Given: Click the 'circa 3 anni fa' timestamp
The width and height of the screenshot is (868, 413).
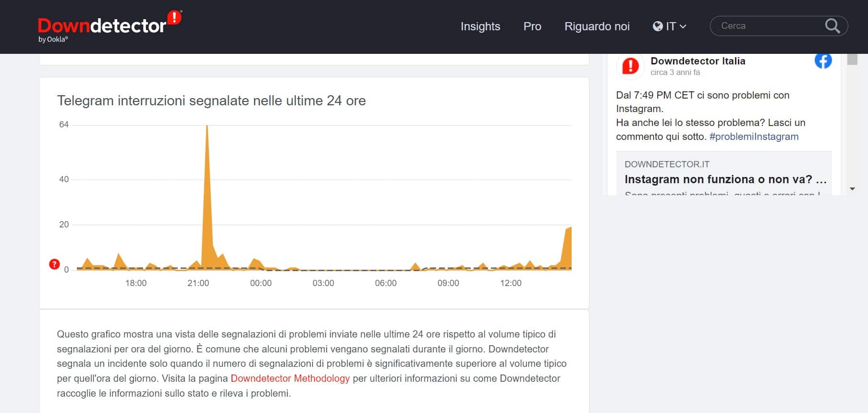Looking at the screenshot, I should 675,73.
